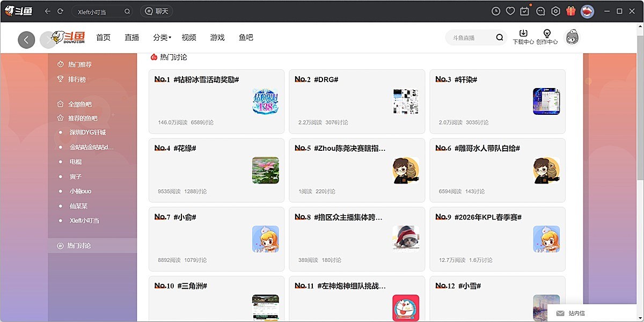
Task: Open viewing history via the clock icon
Action: pyautogui.click(x=496, y=11)
